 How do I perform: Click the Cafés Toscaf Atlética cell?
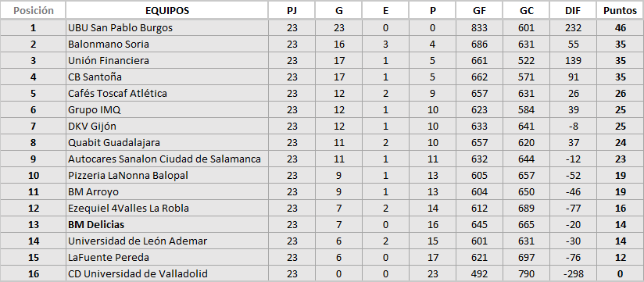[x=166, y=94]
